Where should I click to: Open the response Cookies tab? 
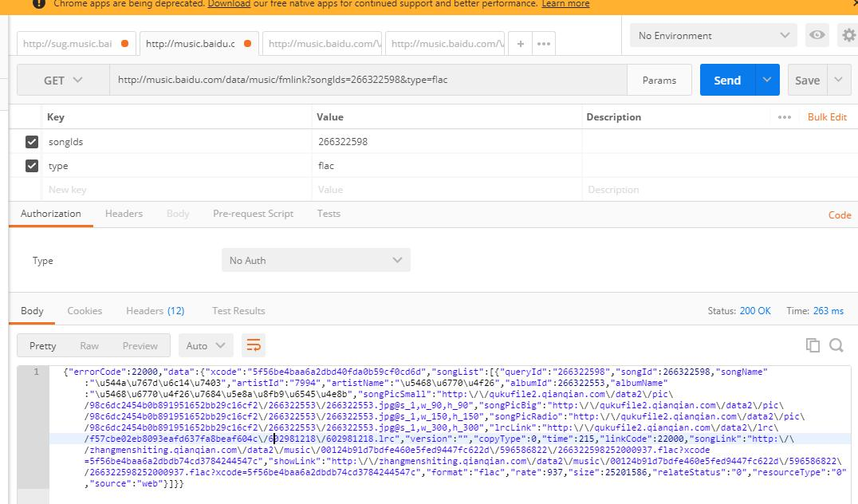(85, 311)
